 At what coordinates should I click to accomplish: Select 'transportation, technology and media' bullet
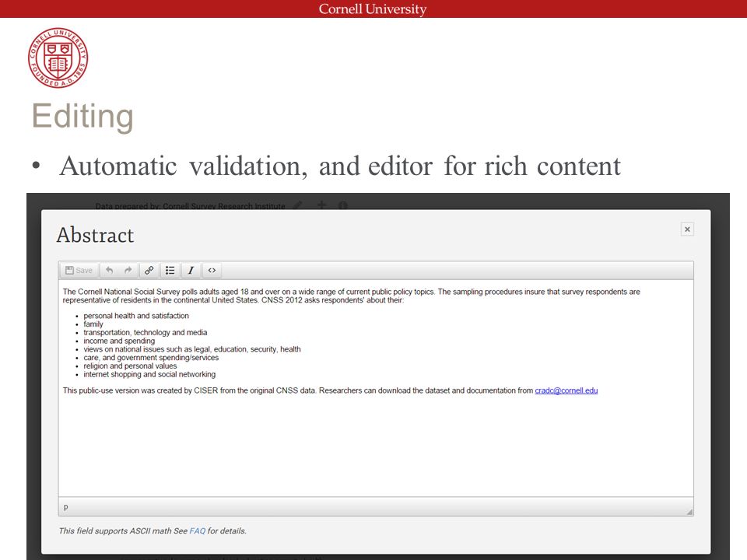coord(146,332)
